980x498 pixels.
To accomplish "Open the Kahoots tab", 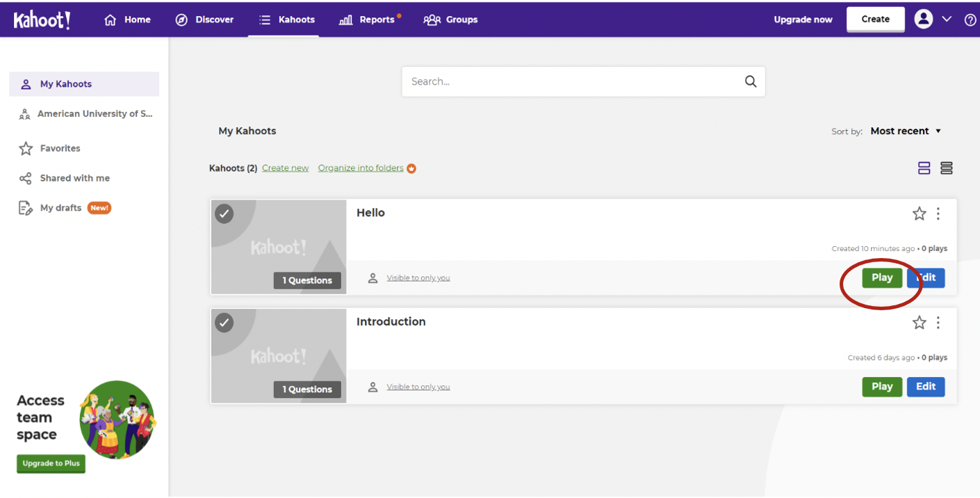I will point(286,19).
